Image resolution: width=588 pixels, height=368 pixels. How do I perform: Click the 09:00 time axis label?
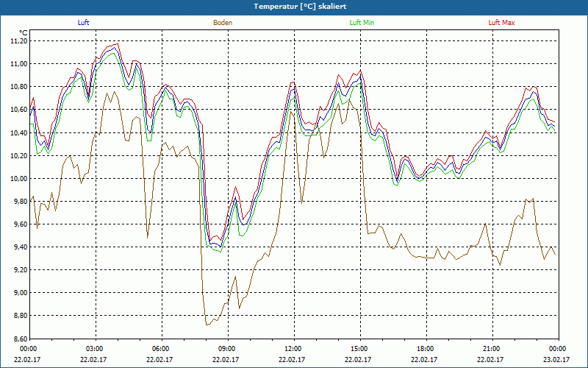[x=228, y=349]
